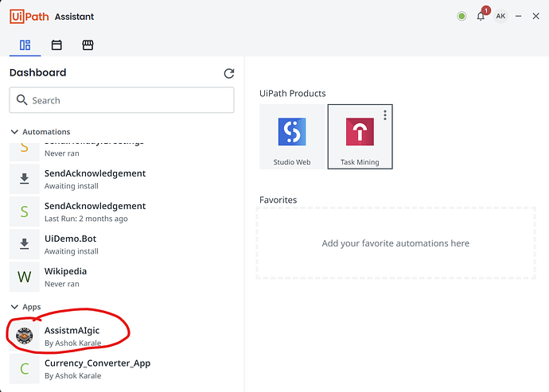Open the Task Mining product tile
Image resolution: width=549 pixels, height=392 pixels.
pos(360,137)
